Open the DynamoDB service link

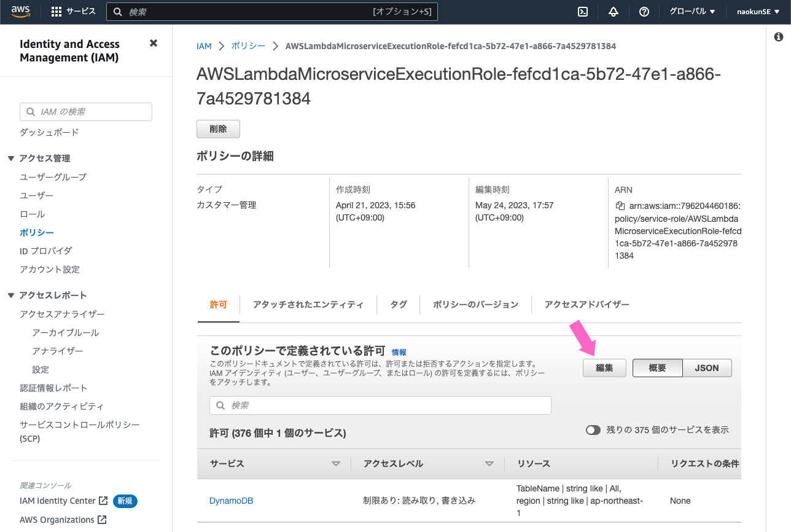232,501
